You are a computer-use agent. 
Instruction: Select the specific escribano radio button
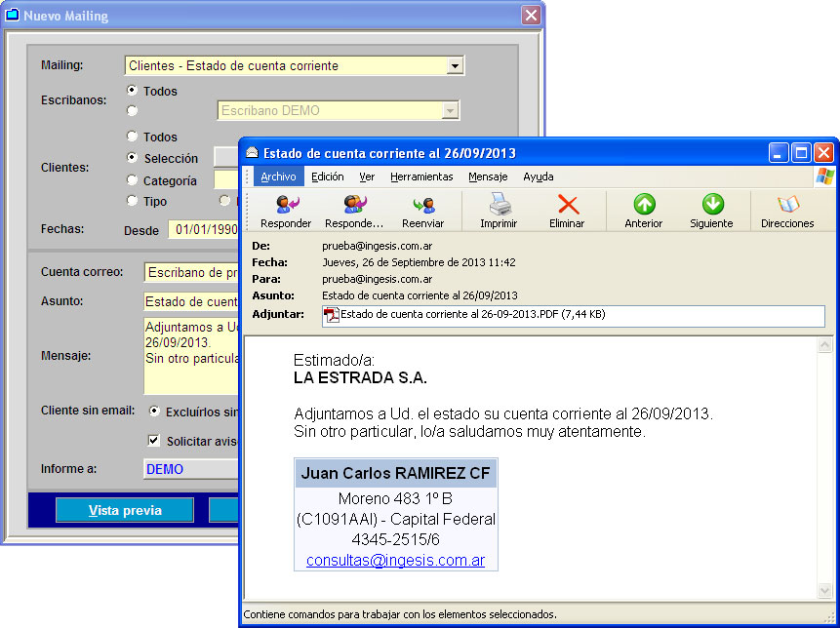coord(132,111)
